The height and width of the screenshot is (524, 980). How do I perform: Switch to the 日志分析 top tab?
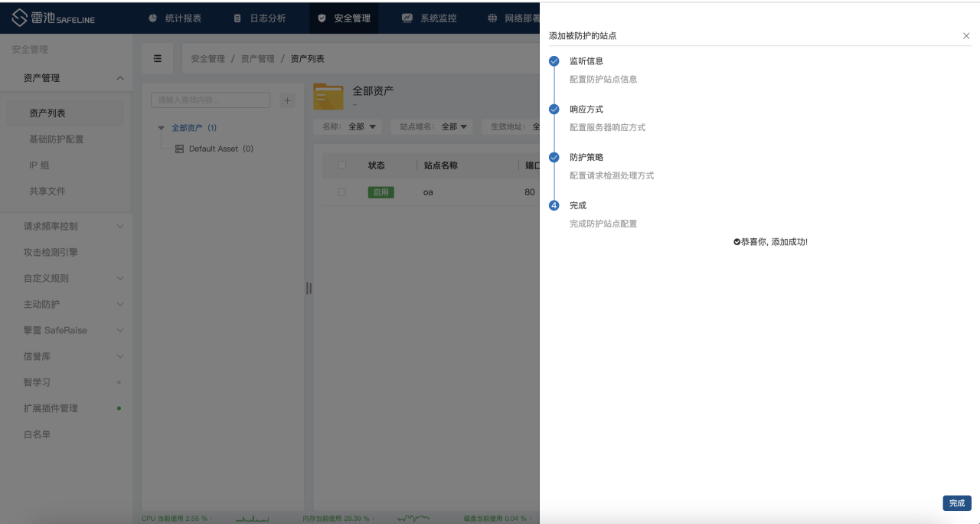[260, 18]
